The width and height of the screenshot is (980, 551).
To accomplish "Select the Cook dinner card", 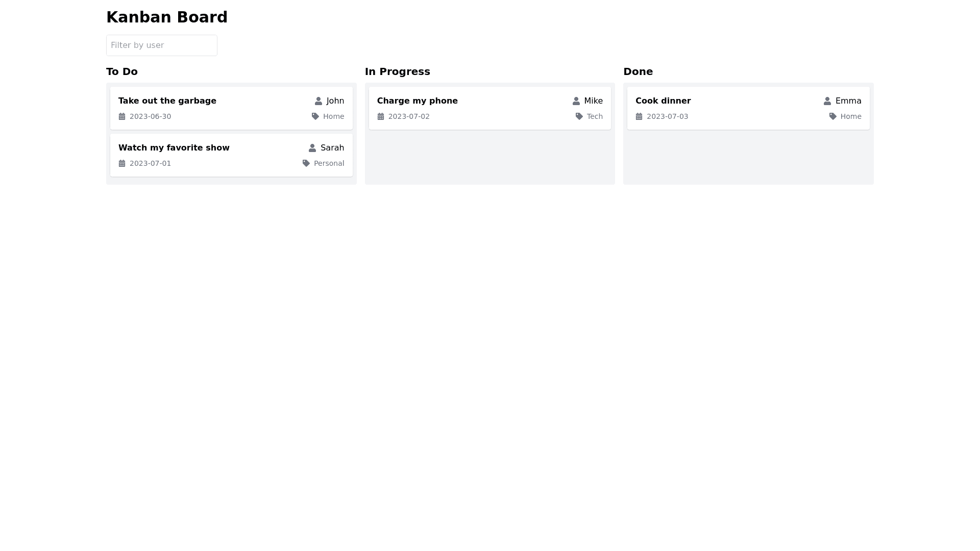I will (748, 108).
